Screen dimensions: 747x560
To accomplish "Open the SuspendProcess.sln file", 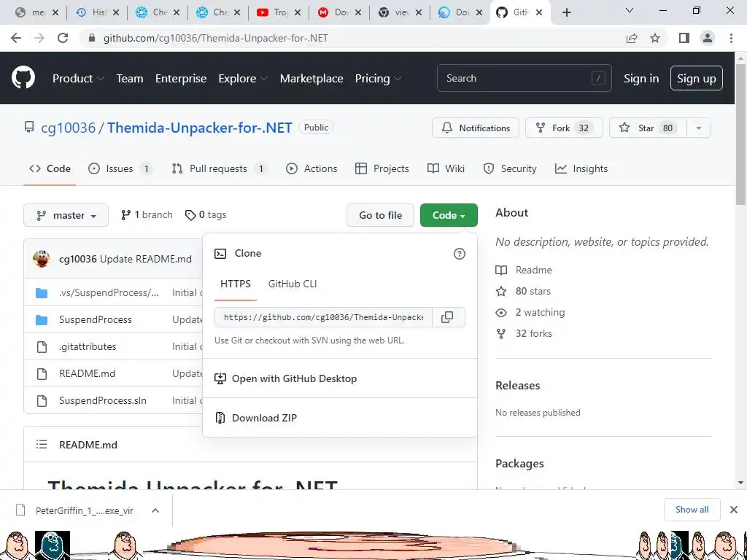I will (103, 401).
